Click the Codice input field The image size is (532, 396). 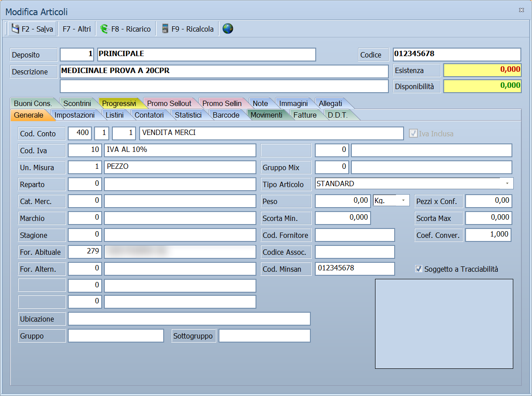pyautogui.click(x=457, y=54)
